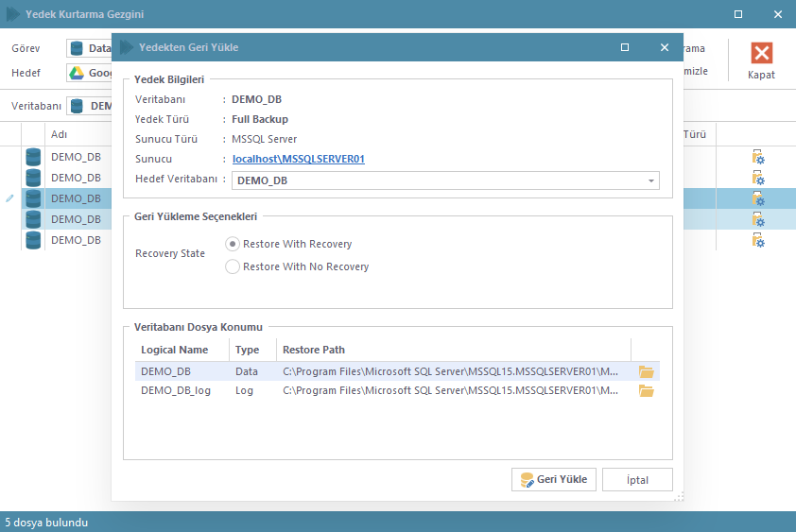Select the DEMO_DB_log row in file list

click(176, 391)
